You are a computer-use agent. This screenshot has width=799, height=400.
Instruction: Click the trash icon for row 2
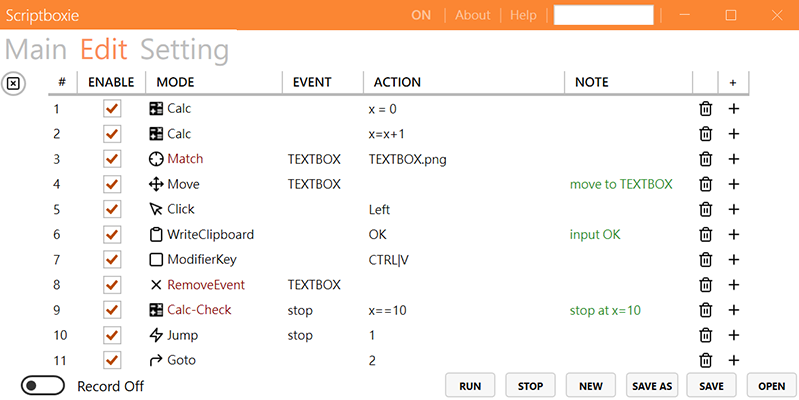[x=705, y=134]
